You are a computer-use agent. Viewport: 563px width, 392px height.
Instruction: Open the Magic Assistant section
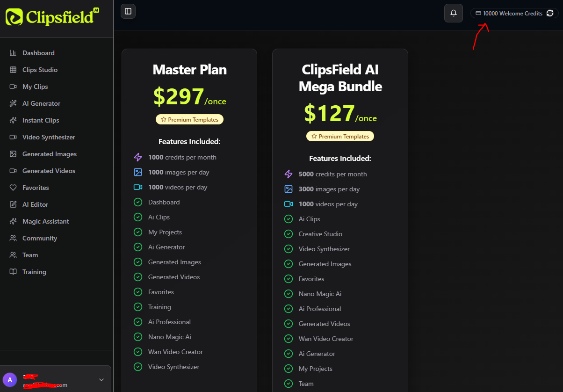(x=46, y=221)
